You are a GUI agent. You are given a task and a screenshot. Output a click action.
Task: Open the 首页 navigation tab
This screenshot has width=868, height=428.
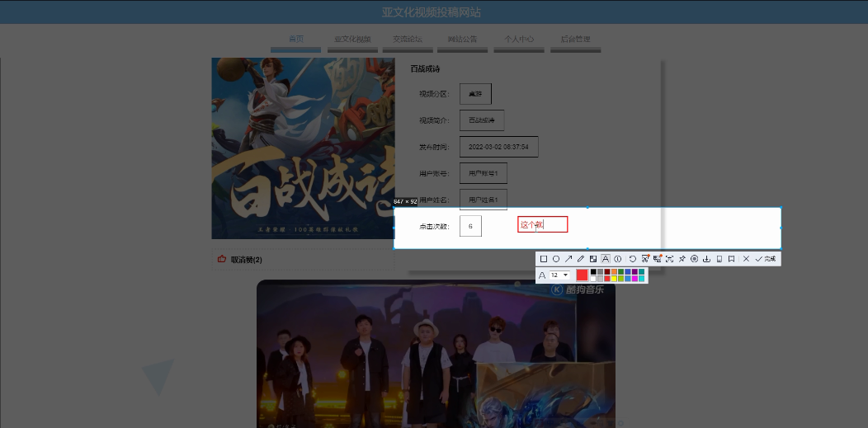(295, 40)
